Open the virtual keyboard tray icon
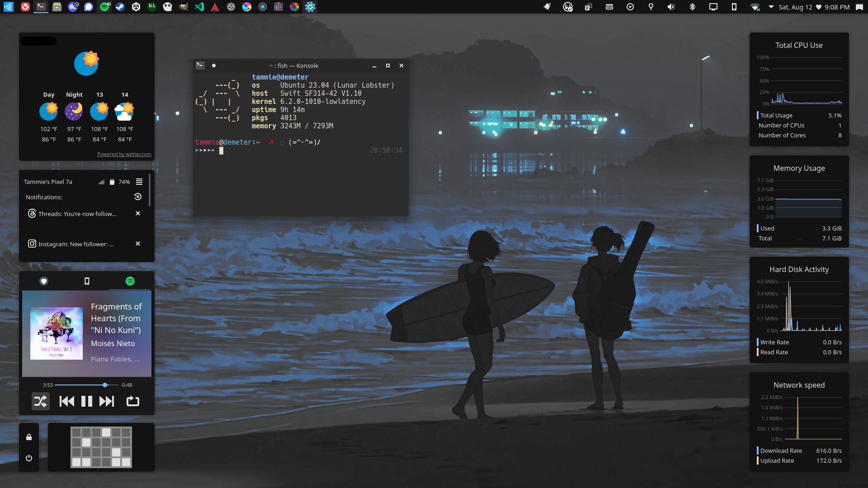The width and height of the screenshot is (868, 488). click(x=609, y=7)
